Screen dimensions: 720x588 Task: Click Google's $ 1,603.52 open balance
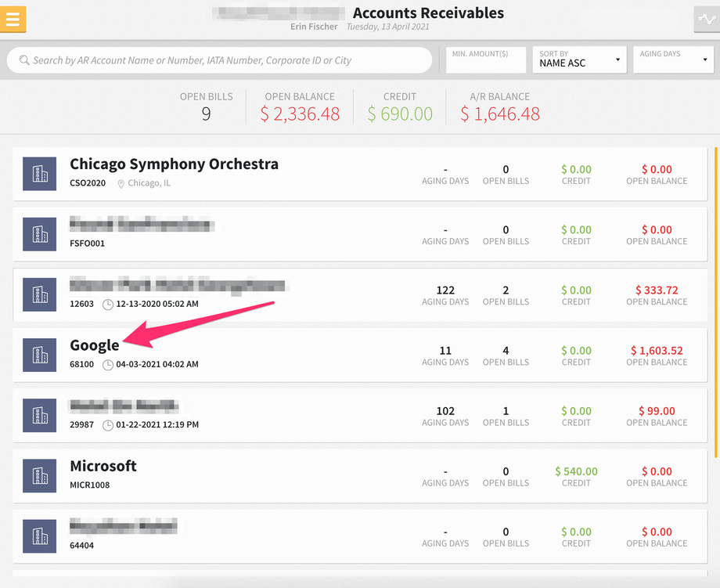point(657,351)
